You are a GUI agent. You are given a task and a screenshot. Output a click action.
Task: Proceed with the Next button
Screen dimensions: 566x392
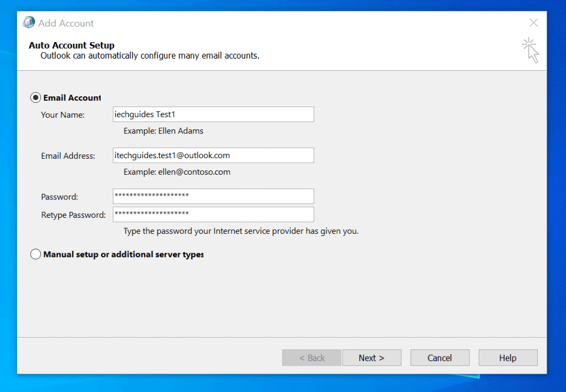pyautogui.click(x=372, y=358)
